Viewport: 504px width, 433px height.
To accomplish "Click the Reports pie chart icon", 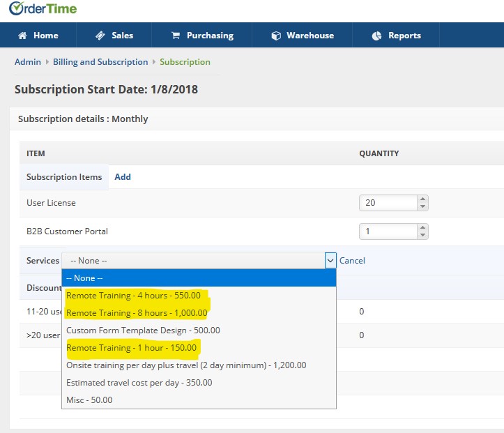I will pos(376,36).
